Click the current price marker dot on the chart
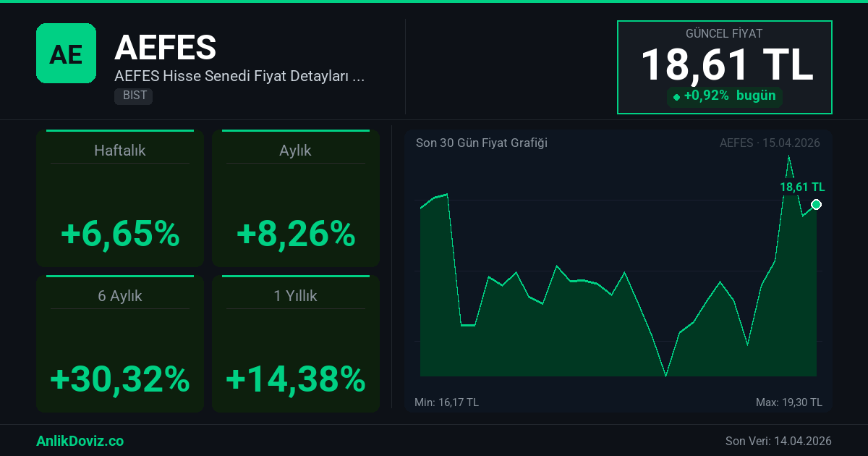Screen dimensions: 868x456 pyautogui.click(x=816, y=205)
